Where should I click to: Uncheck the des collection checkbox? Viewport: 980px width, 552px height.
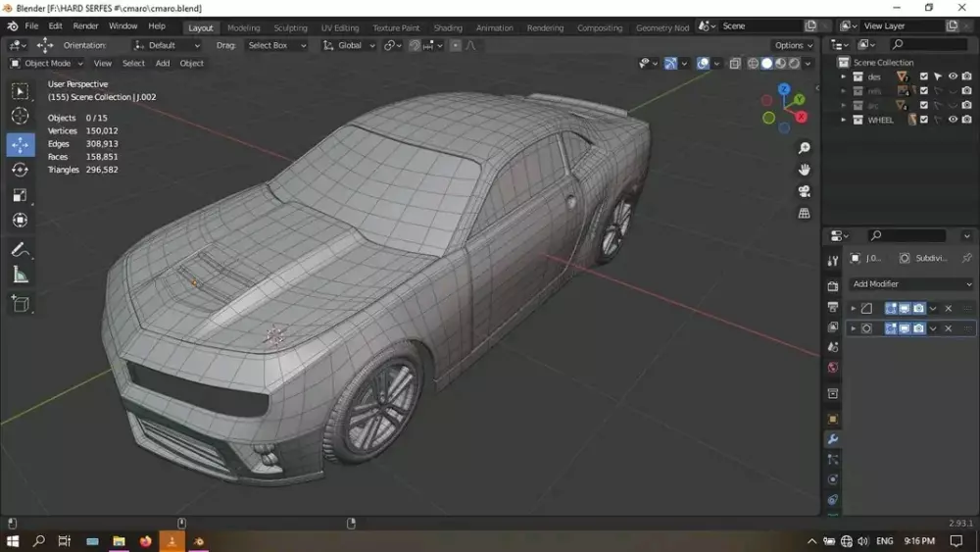(x=923, y=76)
